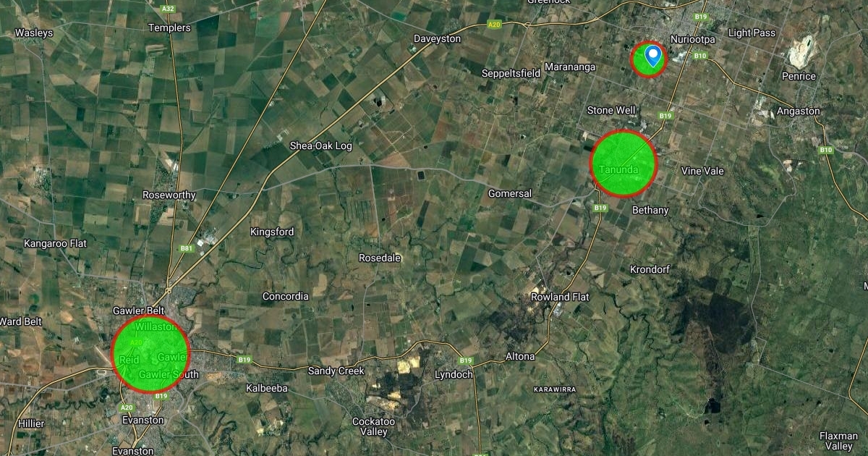Click the Shea-Oak Log label
Screen dimensions: 868x456
pyautogui.click(x=321, y=145)
